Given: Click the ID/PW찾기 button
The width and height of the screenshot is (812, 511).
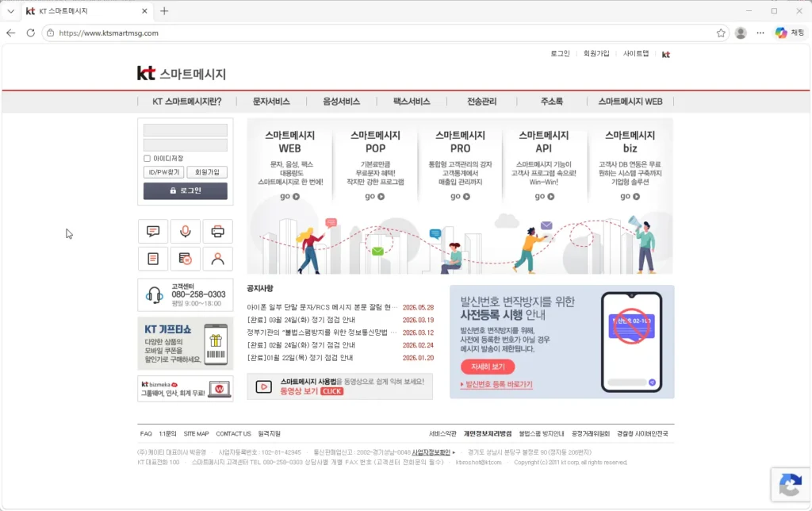Looking at the screenshot, I should (163, 172).
